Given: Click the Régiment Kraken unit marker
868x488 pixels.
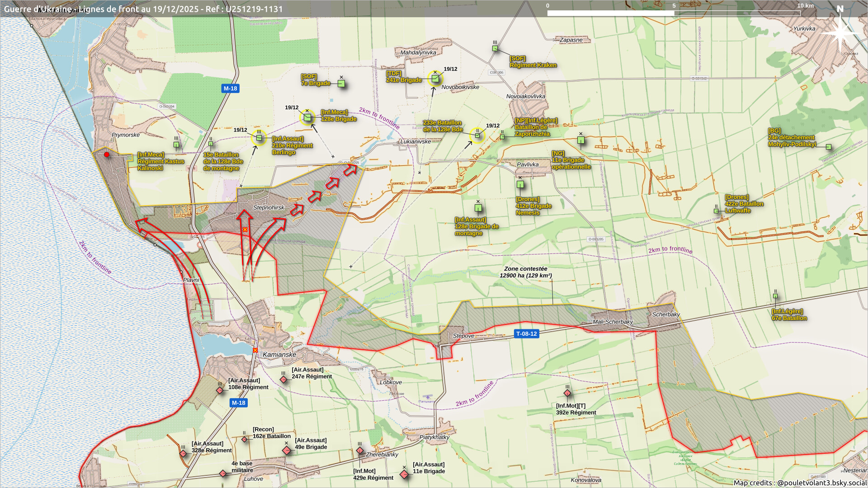Looking at the screenshot, I should click(495, 48).
